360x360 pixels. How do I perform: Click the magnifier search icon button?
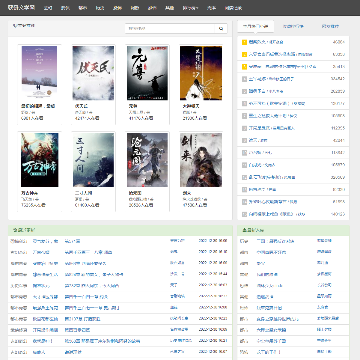point(221,29)
